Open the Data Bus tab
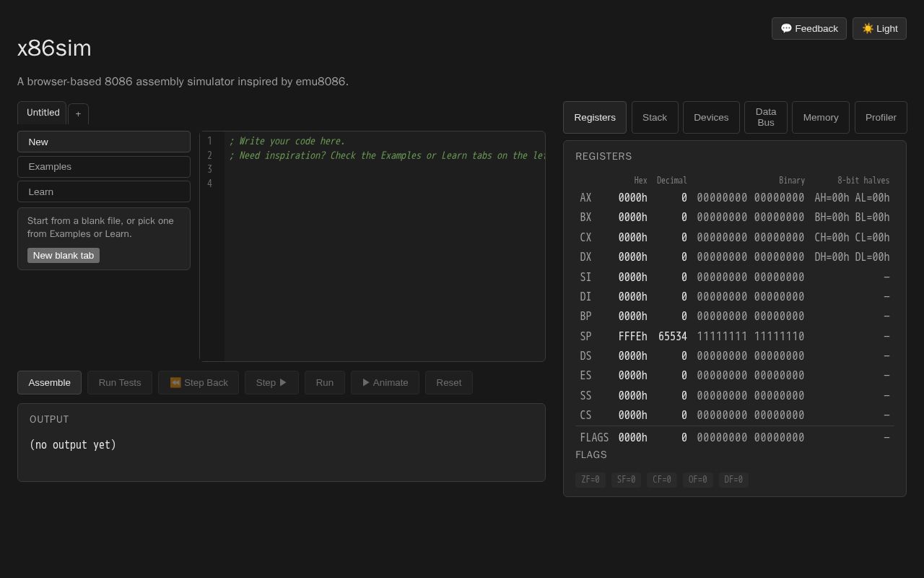The height and width of the screenshot is (578, 924). pos(766,118)
